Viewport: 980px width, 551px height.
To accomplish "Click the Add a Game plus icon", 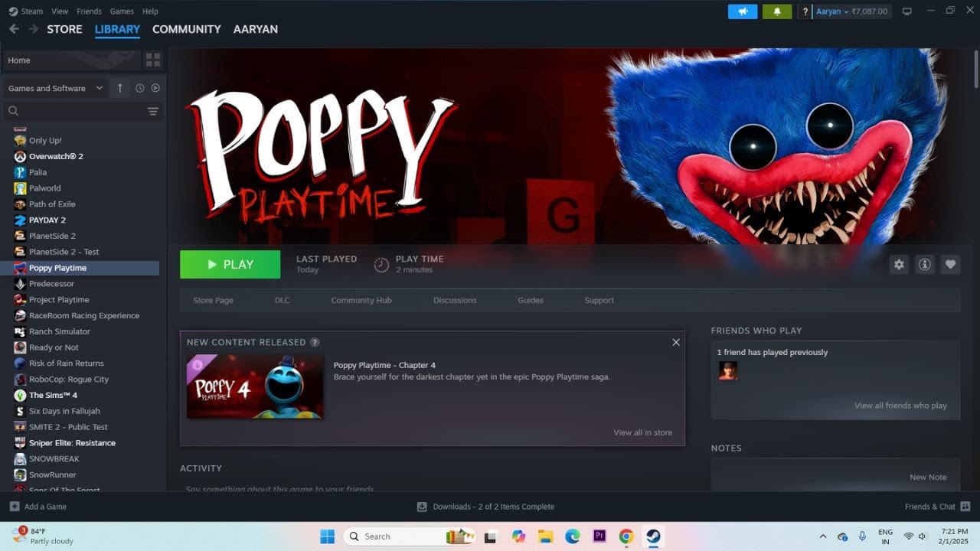I will coord(15,507).
